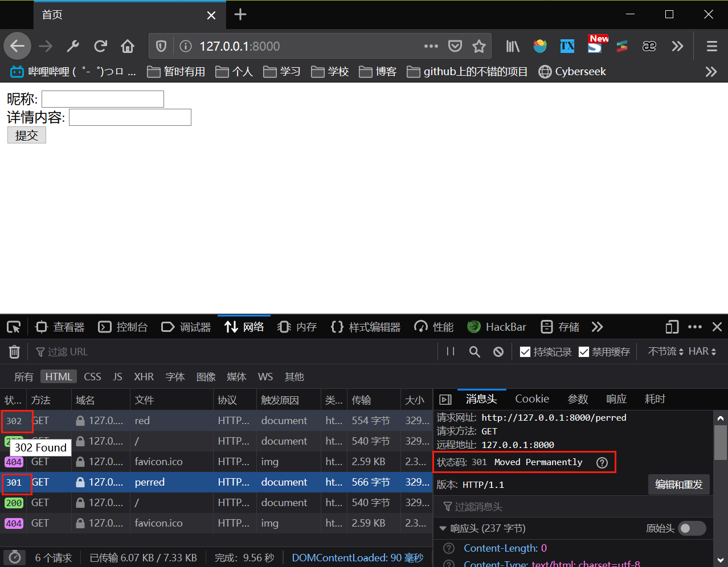Clear the network log with trash icon
Image resolution: width=728 pixels, height=567 pixels.
tap(14, 352)
